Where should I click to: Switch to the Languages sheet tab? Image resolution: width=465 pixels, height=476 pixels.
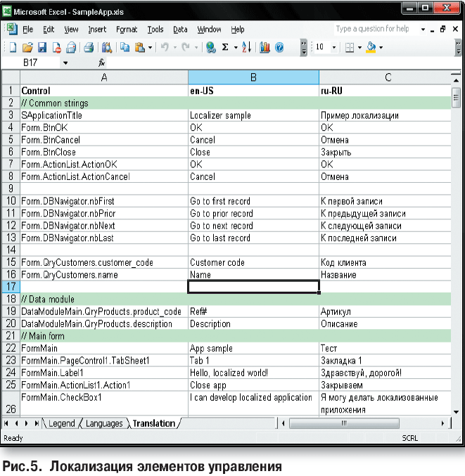[103, 423]
